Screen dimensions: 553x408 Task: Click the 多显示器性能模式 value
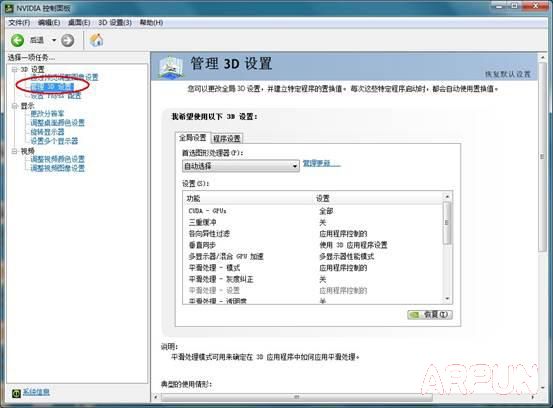[347, 256]
